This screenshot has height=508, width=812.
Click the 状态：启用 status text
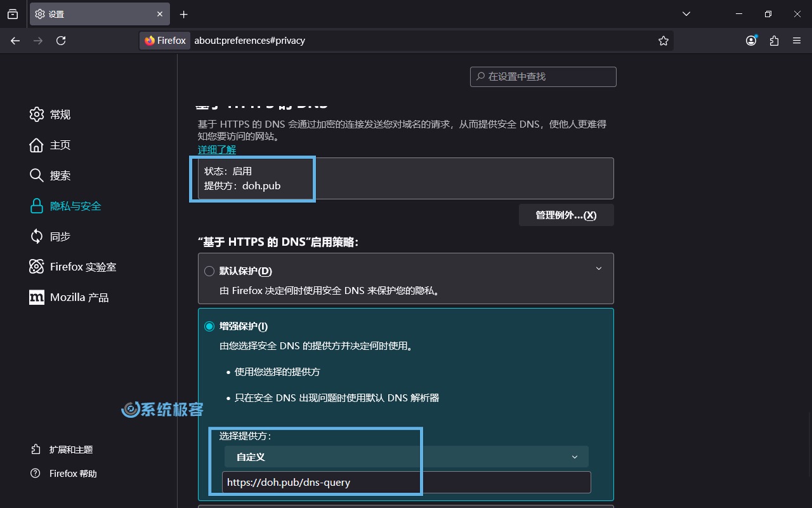click(x=228, y=171)
